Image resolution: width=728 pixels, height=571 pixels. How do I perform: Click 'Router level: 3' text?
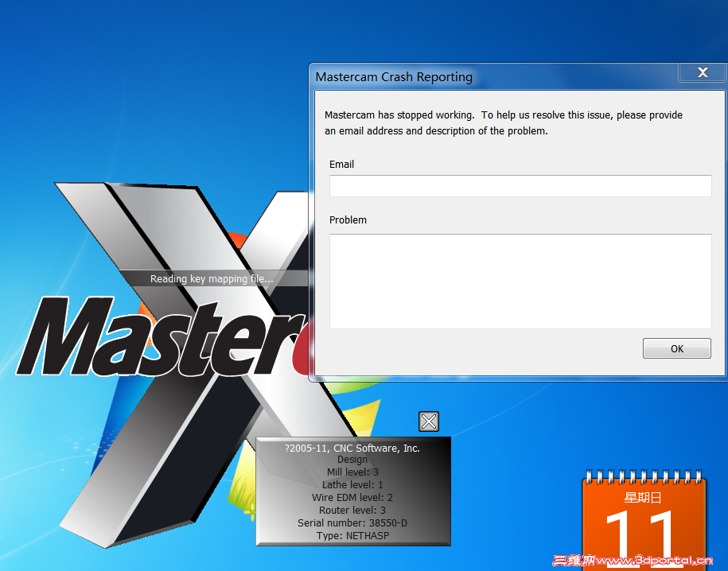pos(352,511)
